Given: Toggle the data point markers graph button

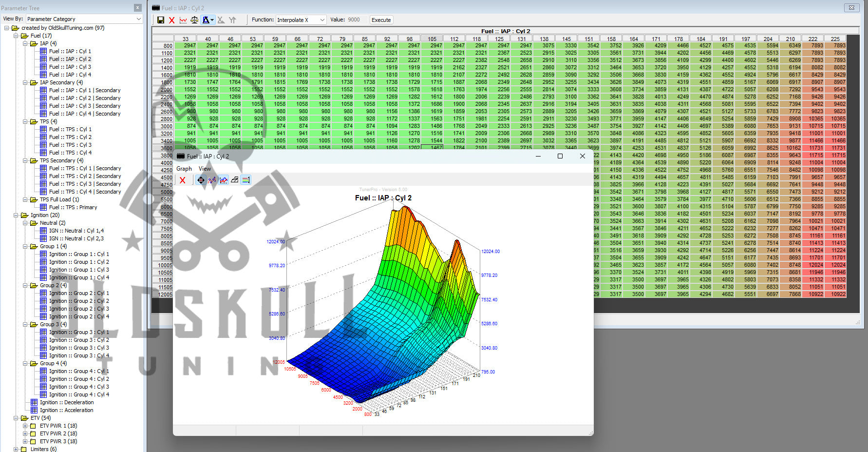Looking at the screenshot, I should (x=212, y=180).
